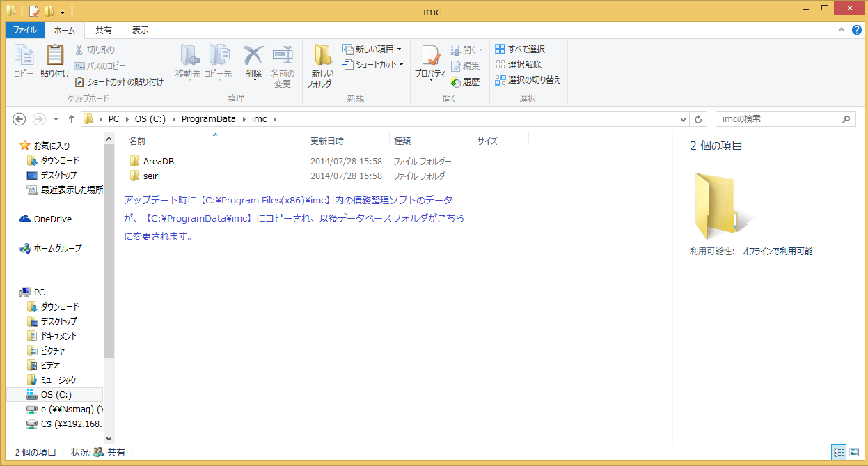
Task: Expand the address bar history dropdown
Action: (x=683, y=118)
